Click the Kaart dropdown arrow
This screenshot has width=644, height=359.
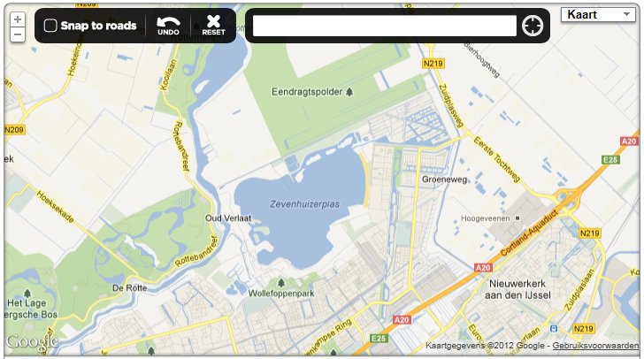pos(626,14)
